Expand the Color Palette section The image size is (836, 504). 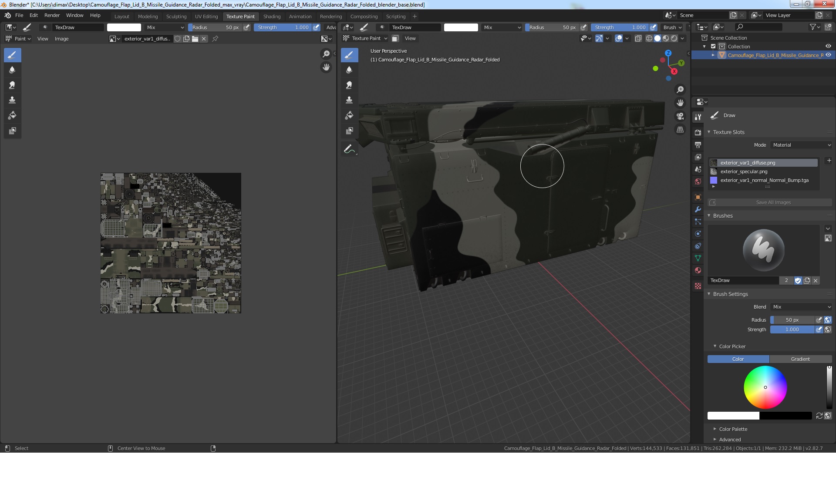[733, 429]
